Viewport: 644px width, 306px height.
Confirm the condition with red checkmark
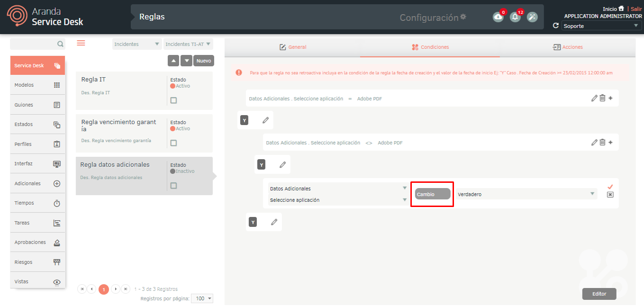(x=610, y=187)
